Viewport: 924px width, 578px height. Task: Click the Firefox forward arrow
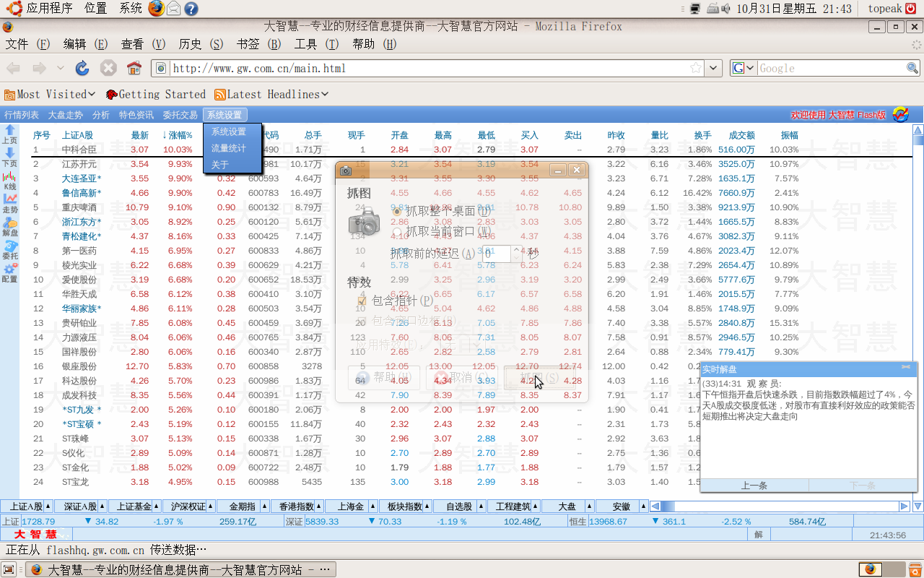coord(39,68)
